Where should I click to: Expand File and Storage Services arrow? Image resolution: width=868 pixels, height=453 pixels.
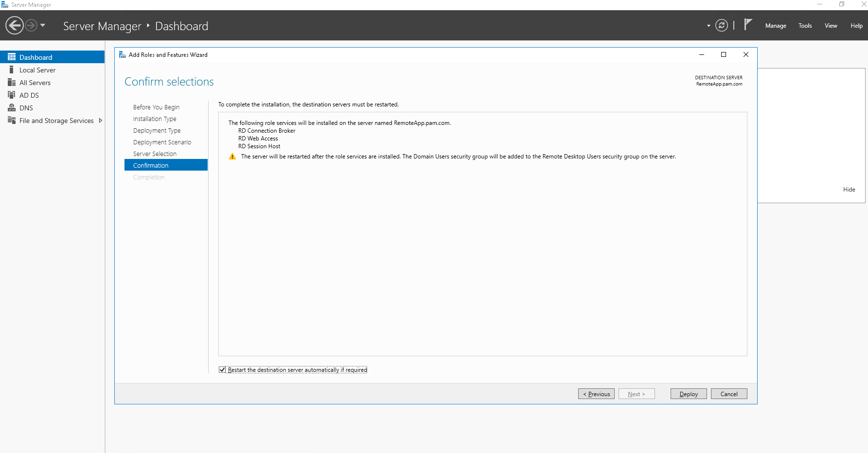point(101,121)
